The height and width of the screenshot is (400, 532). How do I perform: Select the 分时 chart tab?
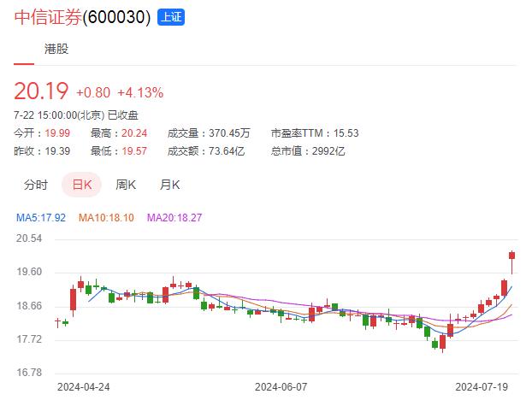tap(36, 185)
